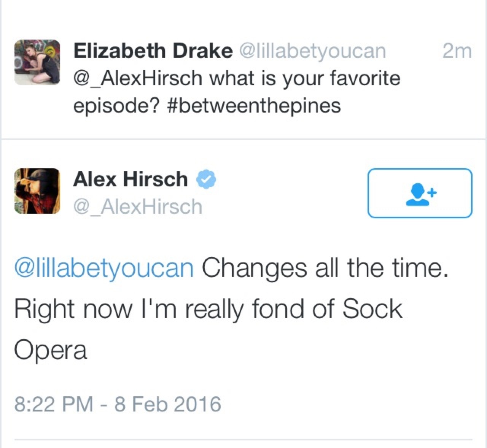Tap the 'Changes all the time.' reply text

tap(325, 268)
